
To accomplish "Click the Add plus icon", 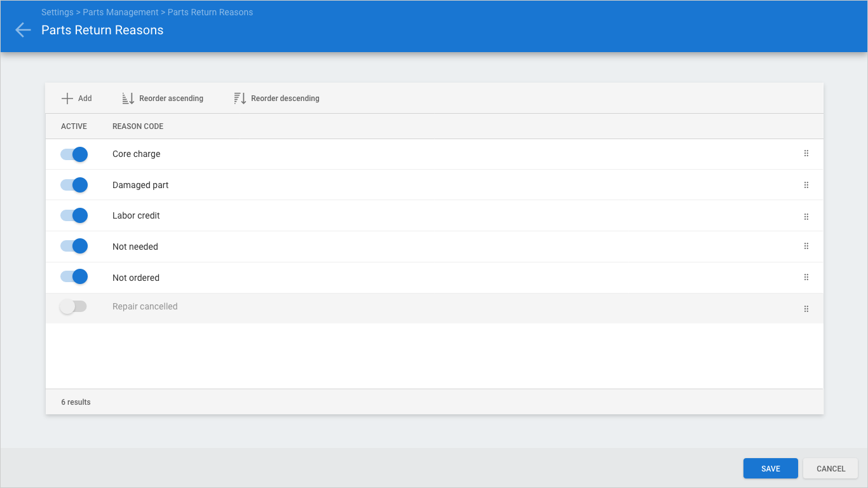I will [x=67, y=98].
